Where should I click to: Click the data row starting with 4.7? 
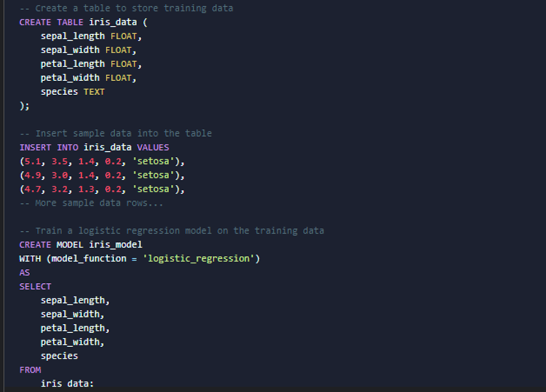pyautogui.click(x=102, y=189)
